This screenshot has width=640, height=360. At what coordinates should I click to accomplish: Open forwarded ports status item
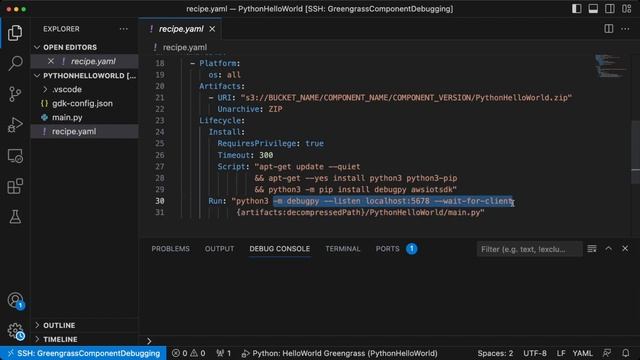(224, 353)
